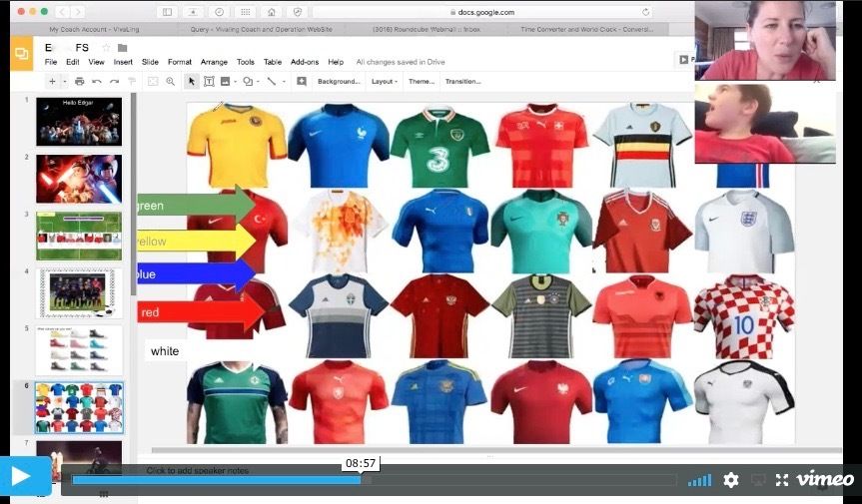Click the 'white' text box on slide
The height and width of the screenshot is (504, 862).
point(165,351)
